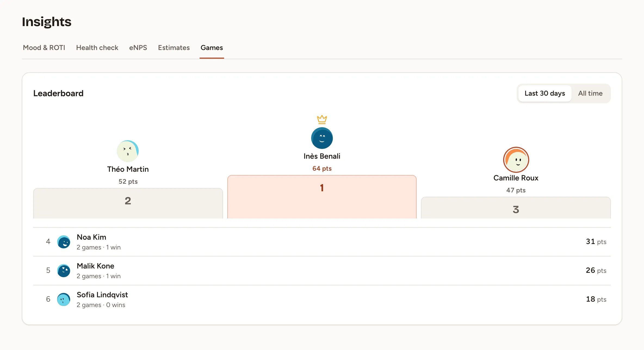The width and height of the screenshot is (644, 350).
Task: Switch leaderboard to Last 30 days
Action: point(545,93)
